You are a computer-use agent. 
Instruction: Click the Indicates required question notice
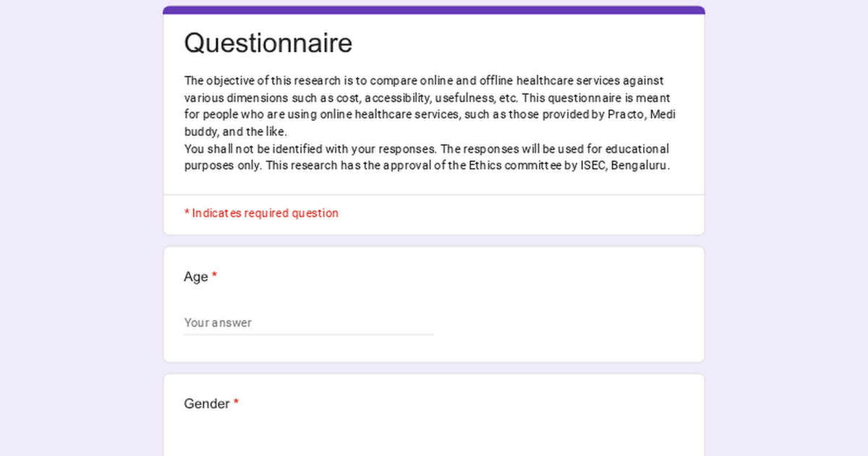tap(261, 213)
